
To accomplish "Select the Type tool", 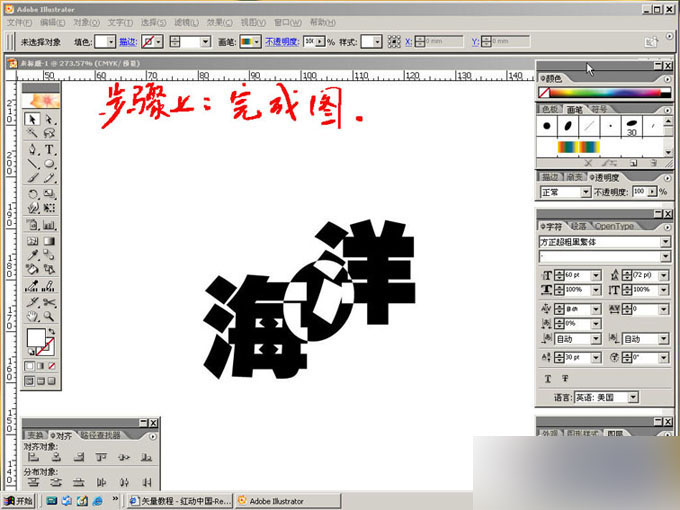I will click(49, 150).
